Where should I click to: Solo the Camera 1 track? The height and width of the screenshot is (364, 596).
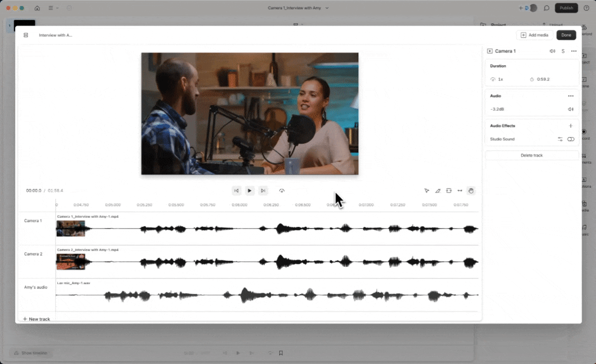coord(563,51)
